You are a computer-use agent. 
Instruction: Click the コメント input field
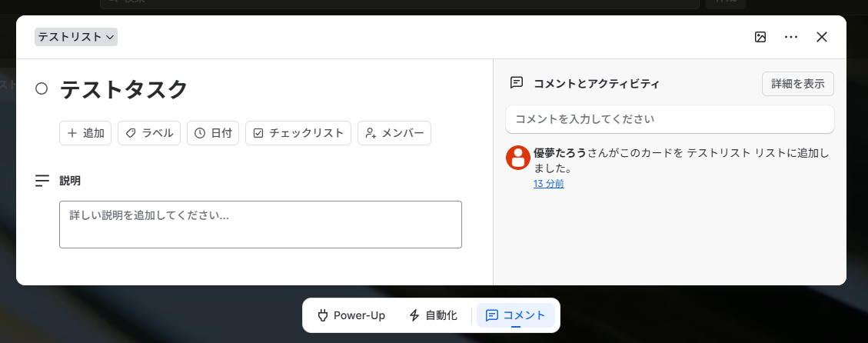coord(670,119)
